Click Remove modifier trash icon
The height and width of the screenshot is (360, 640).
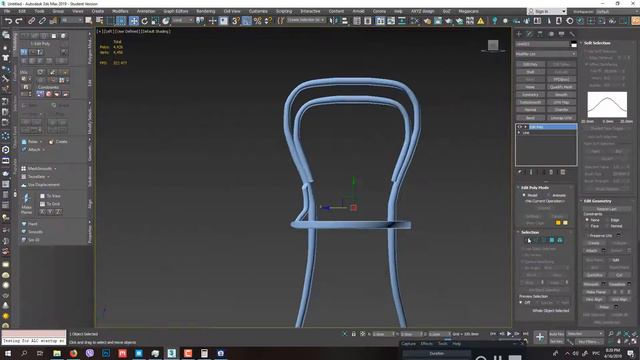(551, 172)
